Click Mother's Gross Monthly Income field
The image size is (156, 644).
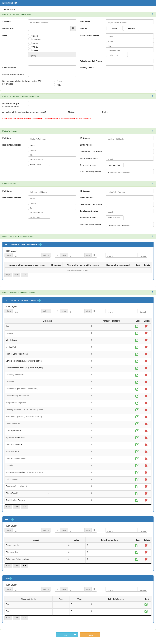click(x=130, y=172)
